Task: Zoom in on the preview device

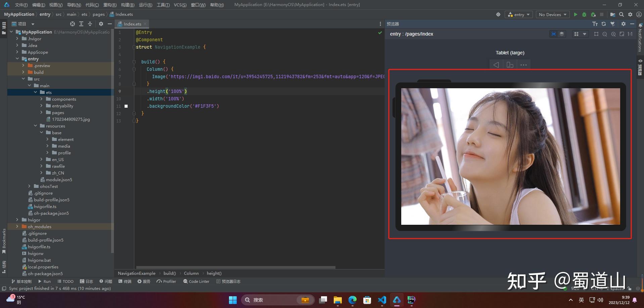Action: pyautogui.click(x=613, y=34)
